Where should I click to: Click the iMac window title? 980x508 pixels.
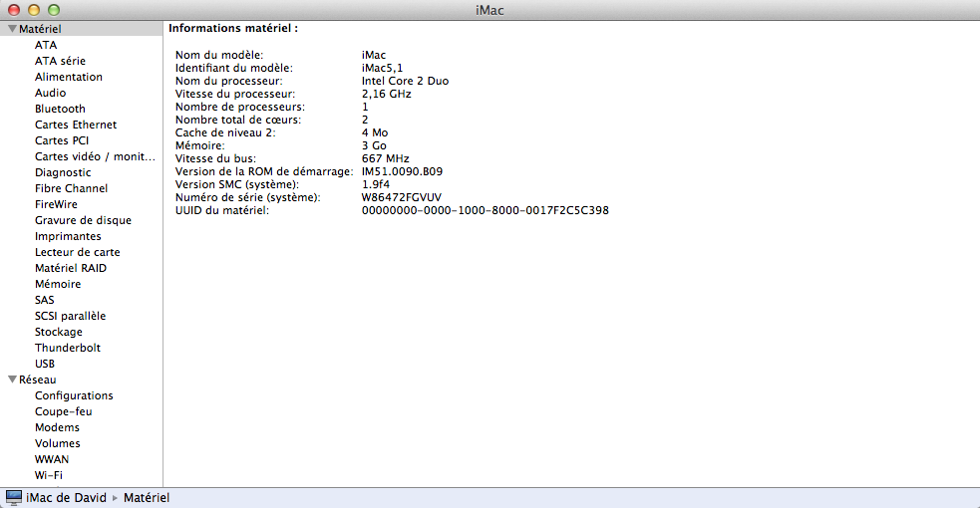tap(490, 10)
